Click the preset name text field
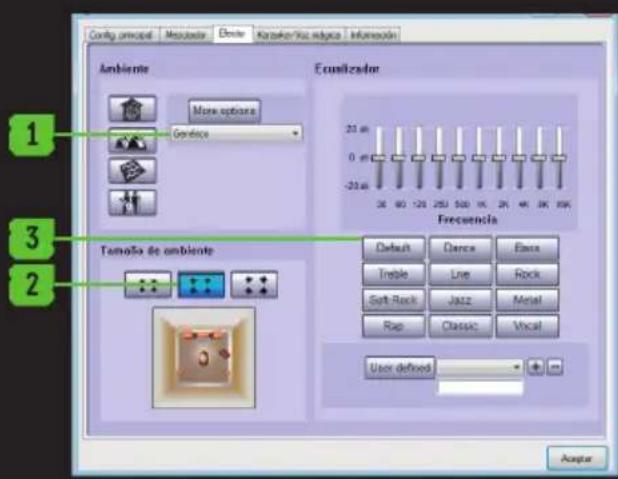The width and height of the screenshot is (618, 479). click(x=480, y=388)
